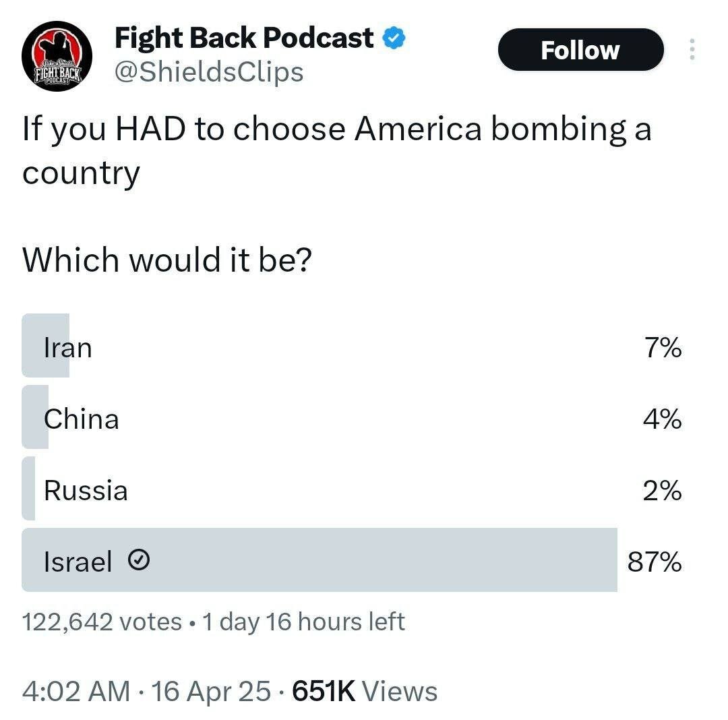Click the @ShieldsClips handle
The height and width of the screenshot is (720, 728).
pos(209,71)
